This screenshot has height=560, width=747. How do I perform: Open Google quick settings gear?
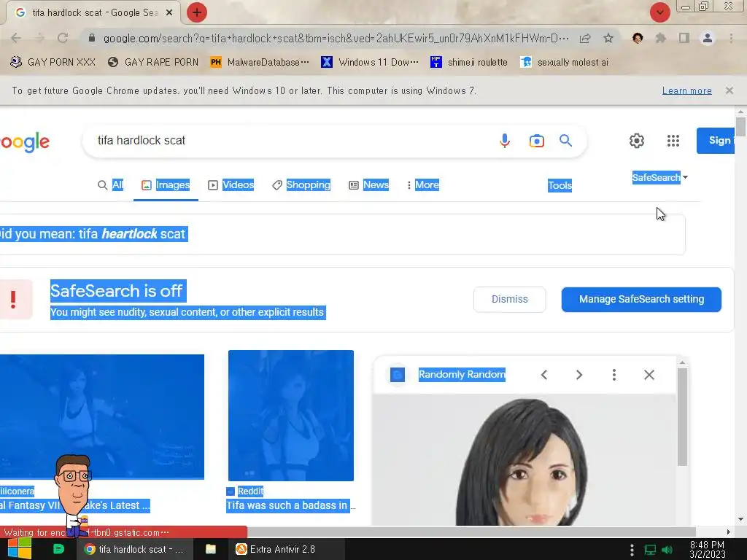pos(636,141)
